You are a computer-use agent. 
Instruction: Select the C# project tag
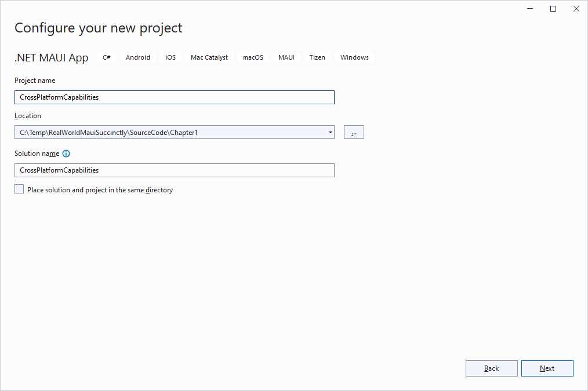107,57
